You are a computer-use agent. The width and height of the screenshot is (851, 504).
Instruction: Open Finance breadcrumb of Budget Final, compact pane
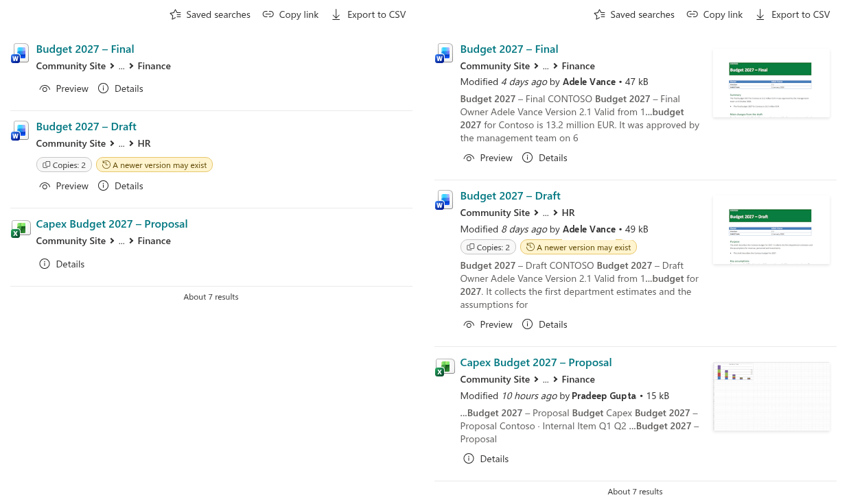pyautogui.click(x=154, y=66)
